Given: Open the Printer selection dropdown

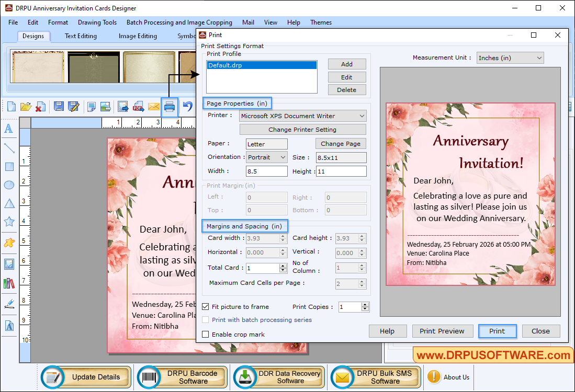Looking at the screenshot, I should point(303,116).
